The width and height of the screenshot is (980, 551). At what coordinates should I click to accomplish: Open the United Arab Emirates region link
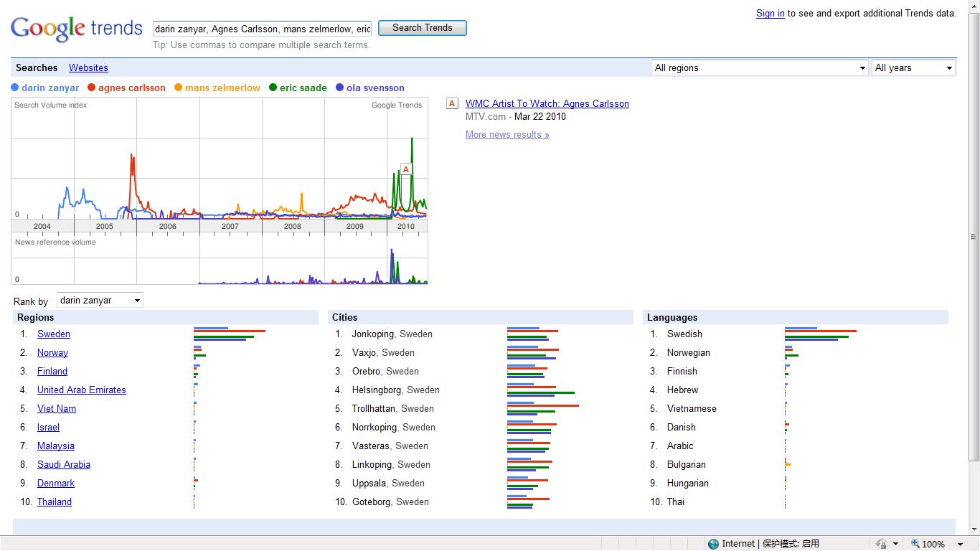coord(82,390)
